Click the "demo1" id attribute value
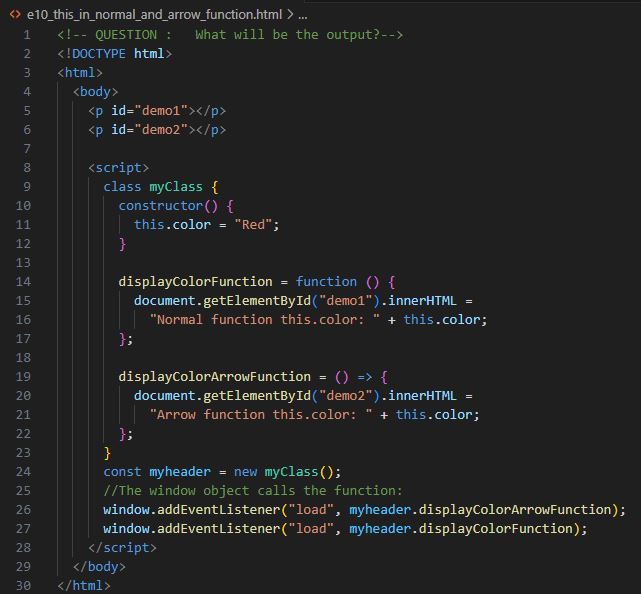The image size is (641, 594). coord(161,111)
